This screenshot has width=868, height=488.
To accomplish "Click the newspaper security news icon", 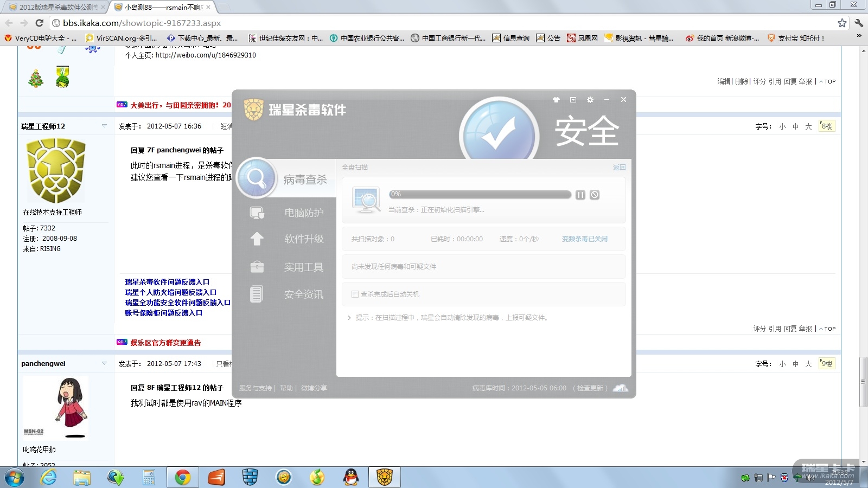I will (257, 294).
